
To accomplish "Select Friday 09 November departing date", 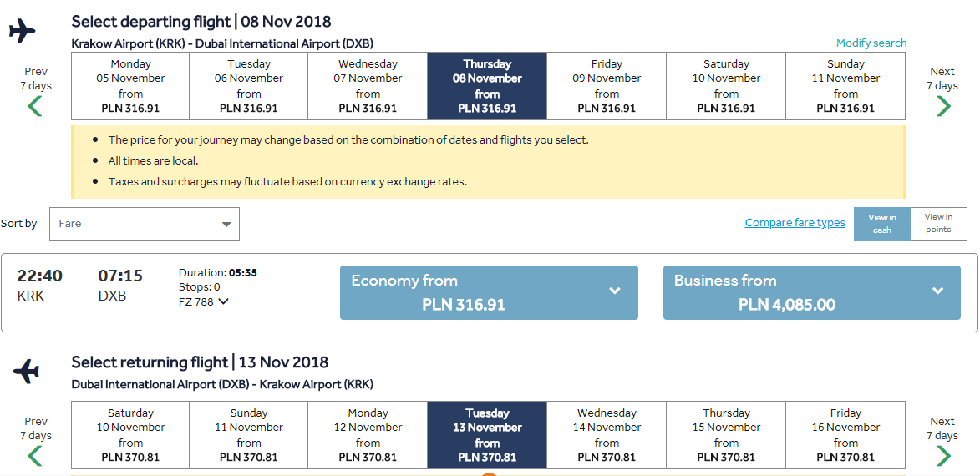I will tap(607, 86).
